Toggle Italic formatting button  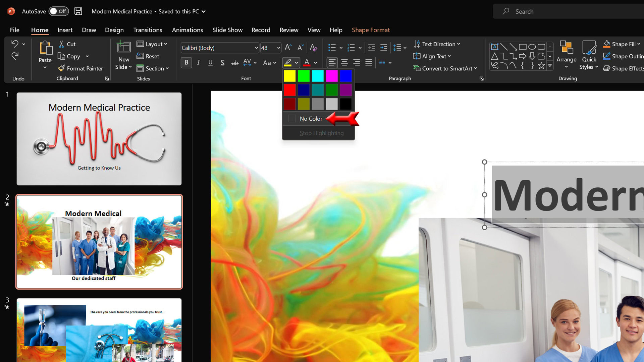click(x=199, y=63)
